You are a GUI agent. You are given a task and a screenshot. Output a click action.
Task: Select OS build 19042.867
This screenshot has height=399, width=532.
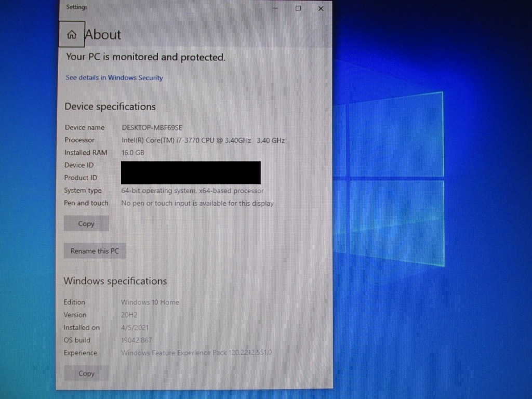[x=137, y=340]
